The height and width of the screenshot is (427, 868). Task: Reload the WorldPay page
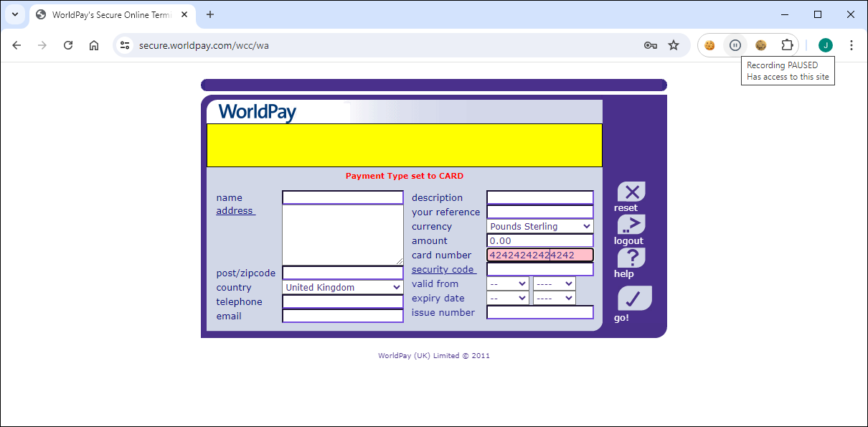tap(68, 45)
